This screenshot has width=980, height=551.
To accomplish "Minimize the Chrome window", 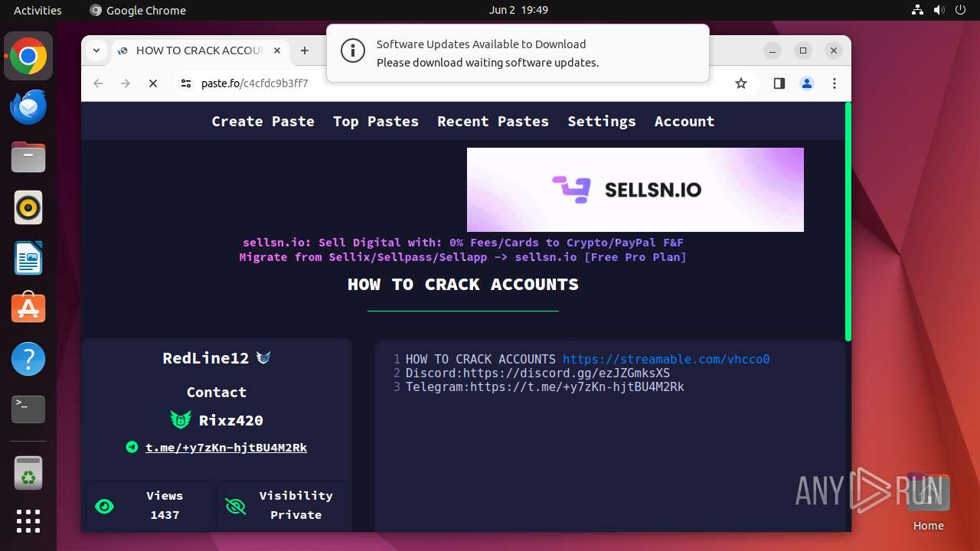I will coord(773,51).
